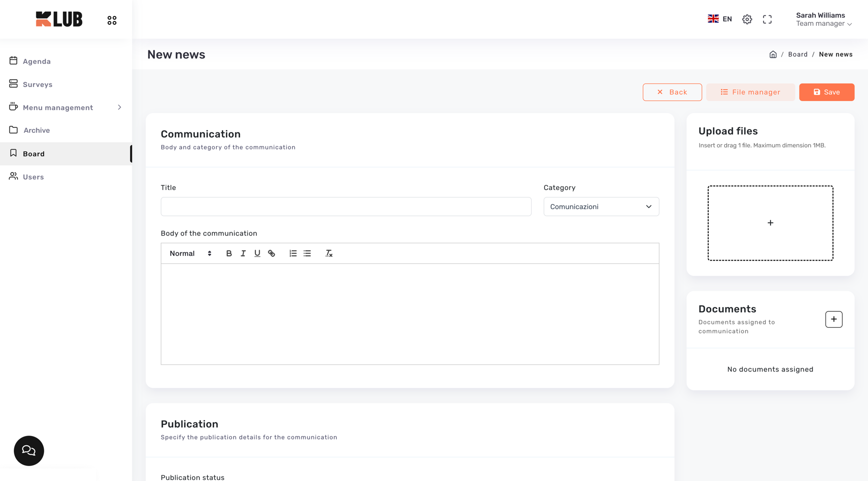Toggle bold formatting in editor toolbar

click(229, 253)
